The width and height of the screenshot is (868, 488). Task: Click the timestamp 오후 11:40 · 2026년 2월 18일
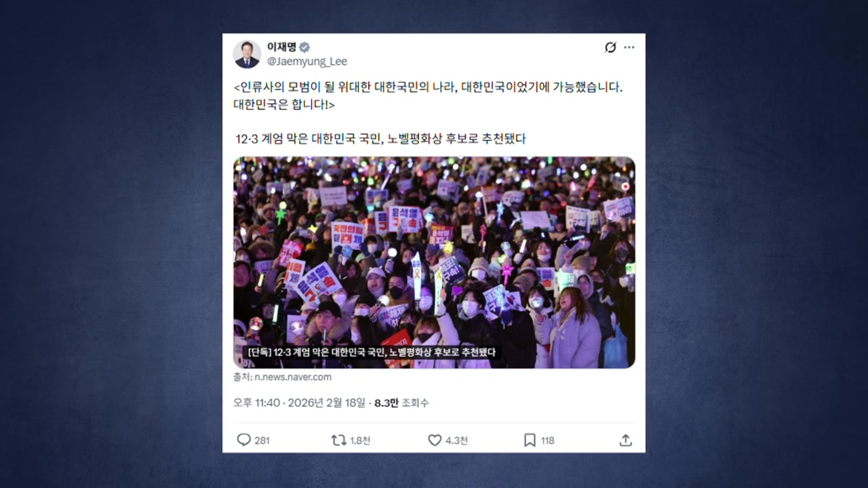[x=299, y=403]
